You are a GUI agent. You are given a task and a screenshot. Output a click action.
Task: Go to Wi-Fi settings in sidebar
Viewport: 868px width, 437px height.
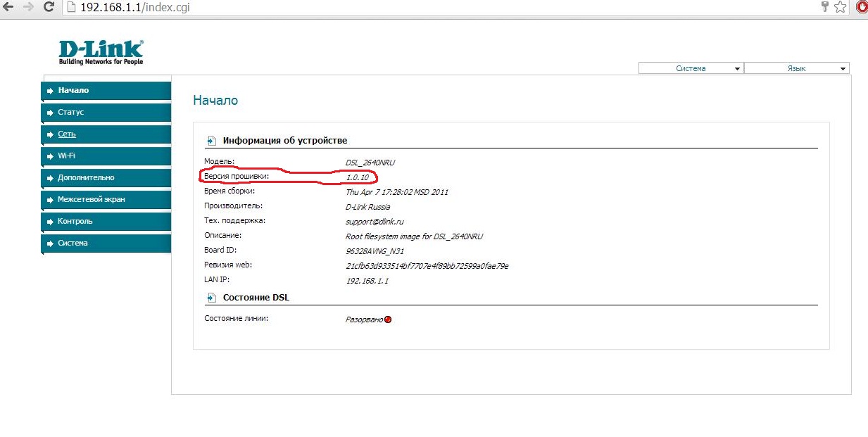[106, 156]
